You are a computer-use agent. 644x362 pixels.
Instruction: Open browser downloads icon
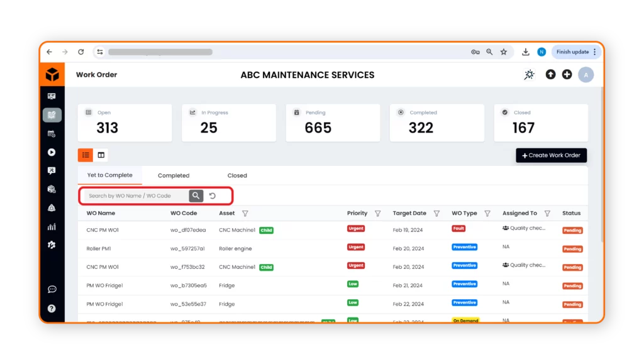coord(525,52)
